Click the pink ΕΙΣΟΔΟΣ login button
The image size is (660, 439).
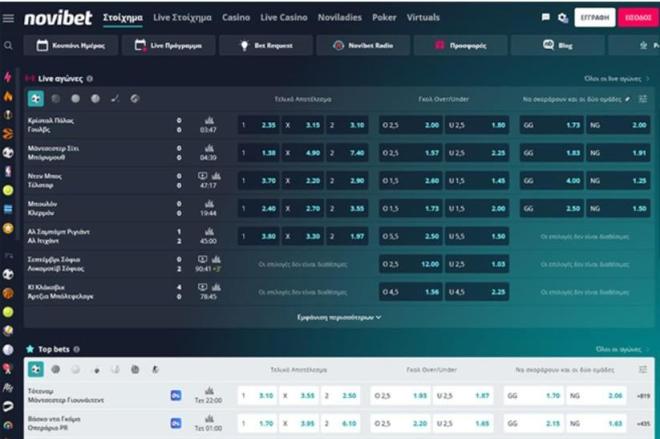pos(638,18)
